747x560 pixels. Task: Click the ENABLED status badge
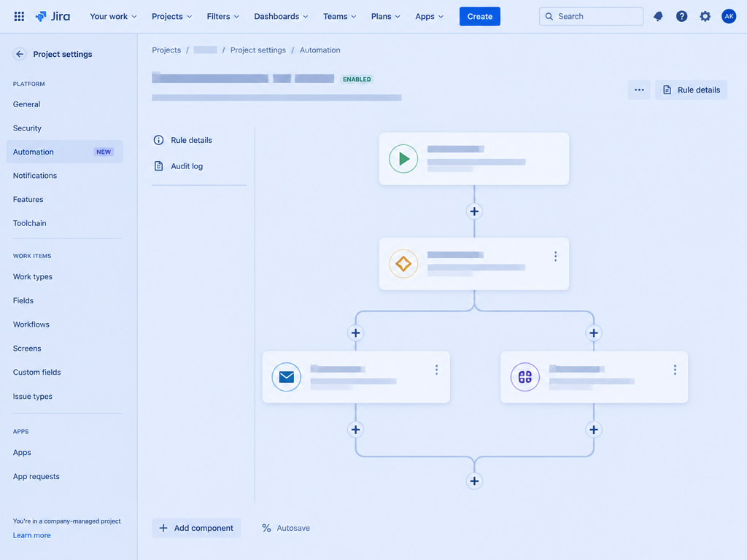tap(357, 79)
